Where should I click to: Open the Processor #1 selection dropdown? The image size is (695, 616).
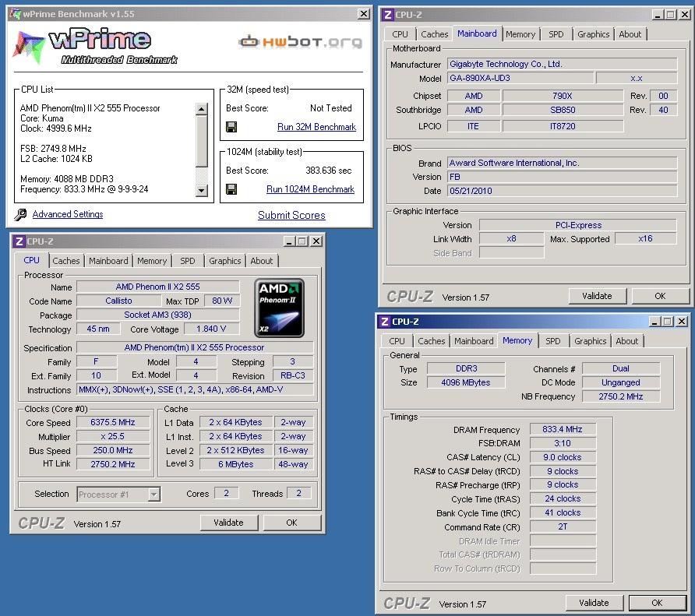[x=153, y=495]
